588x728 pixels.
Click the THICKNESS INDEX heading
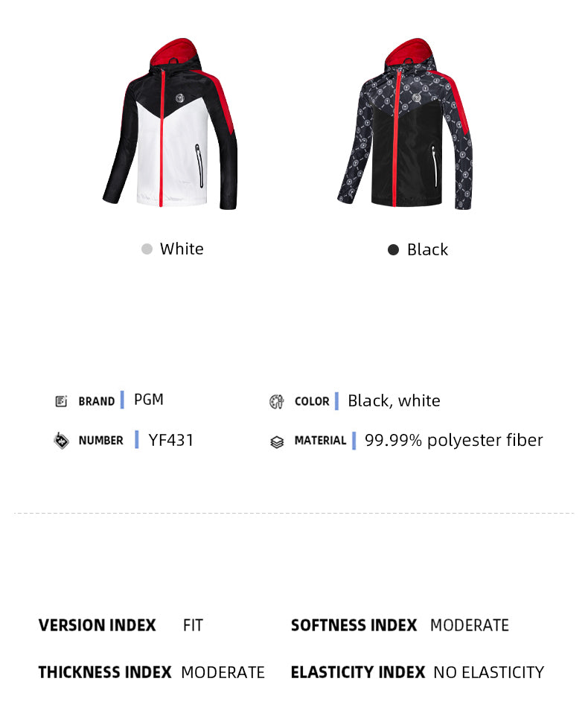pos(105,672)
